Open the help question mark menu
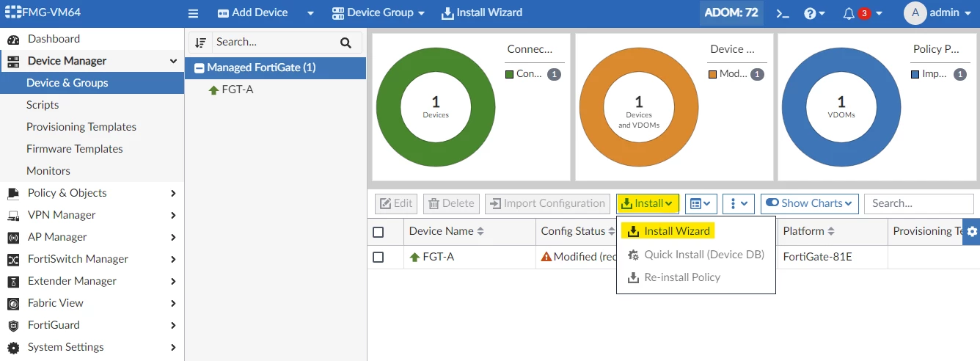980x361 pixels. click(x=814, y=13)
